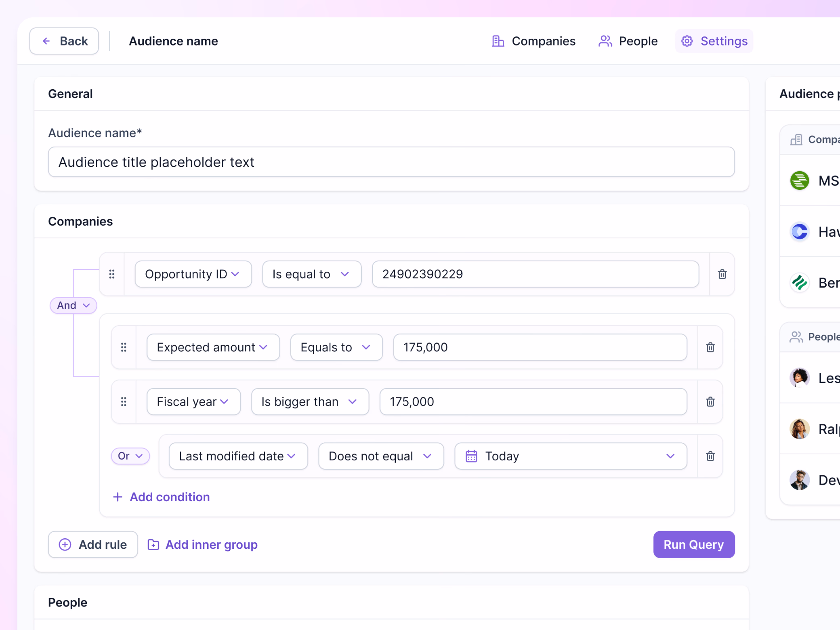This screenshot has height=630, width=840.
Task: Change the And group operator
Action: point(73,305)
